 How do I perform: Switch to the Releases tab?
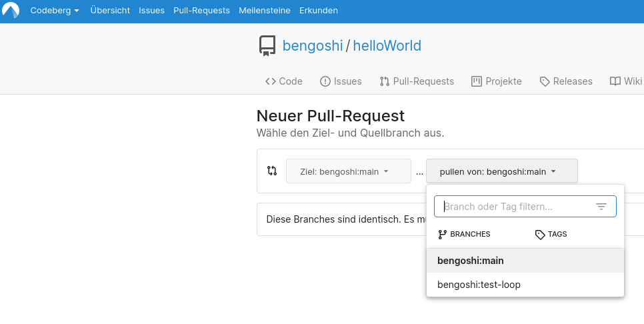tap(566, 81)
